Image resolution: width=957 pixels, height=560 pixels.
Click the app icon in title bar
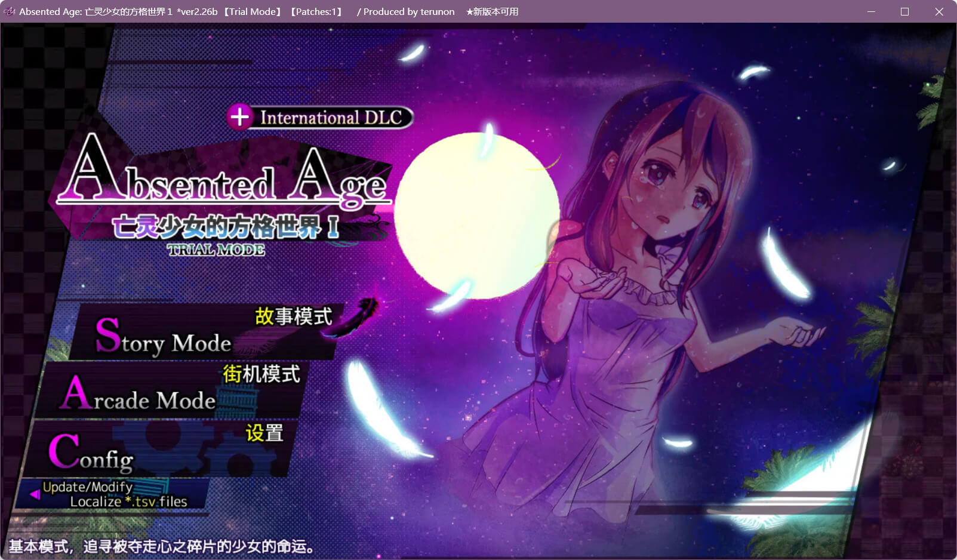pyautogui.click(x=9, y=11)
